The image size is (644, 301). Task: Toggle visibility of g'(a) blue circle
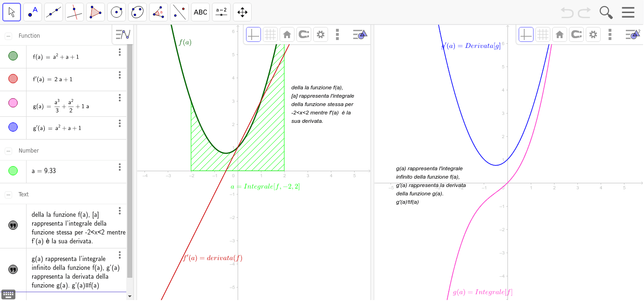click(13, 127)
